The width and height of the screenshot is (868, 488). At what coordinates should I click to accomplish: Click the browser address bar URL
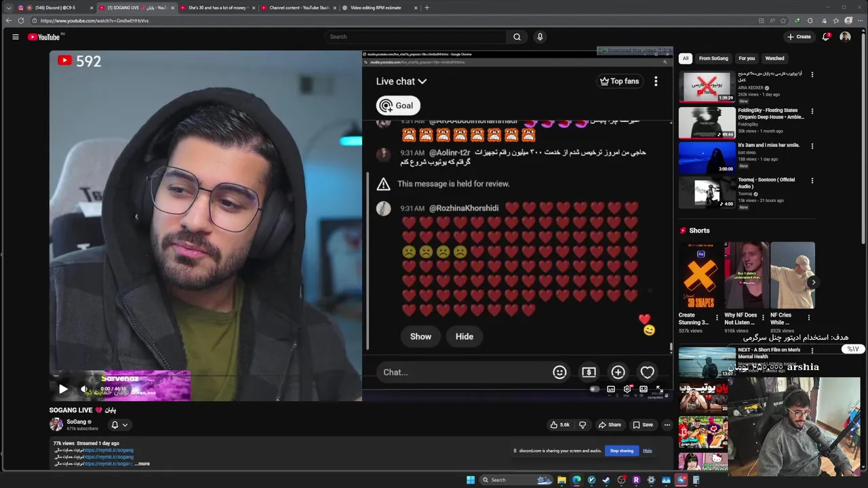[x=95, y=20]
